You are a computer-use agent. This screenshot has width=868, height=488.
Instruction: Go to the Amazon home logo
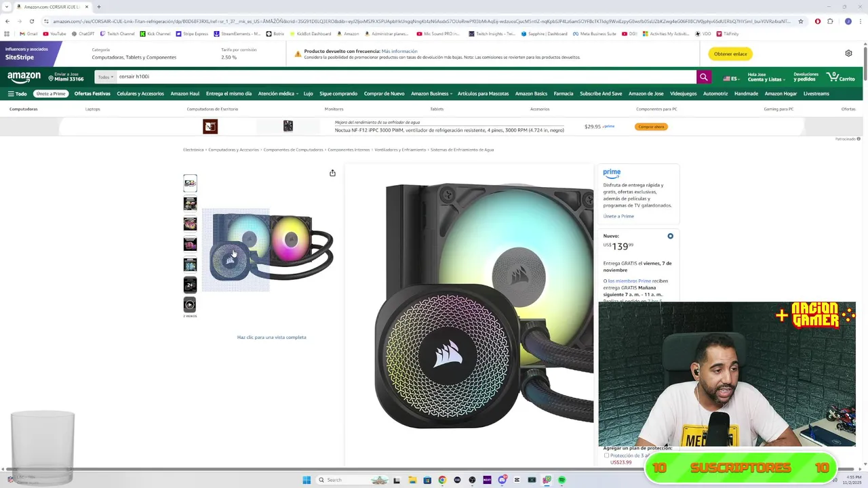tap(24, 77)
